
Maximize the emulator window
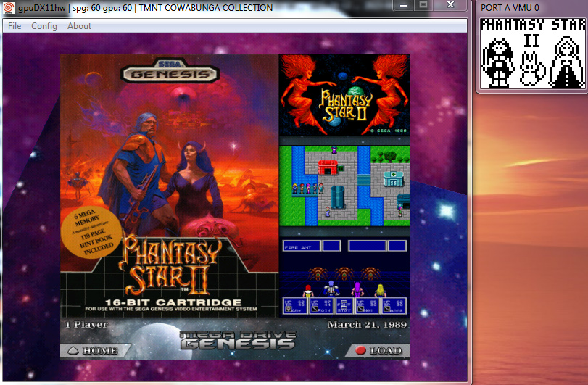[423, 5]
